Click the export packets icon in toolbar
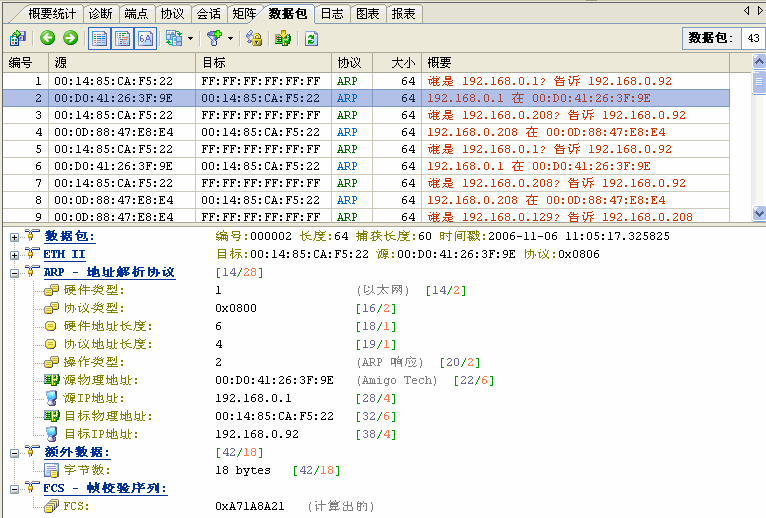Viewport: 766px width, 518px height. [x=18, y=38]
